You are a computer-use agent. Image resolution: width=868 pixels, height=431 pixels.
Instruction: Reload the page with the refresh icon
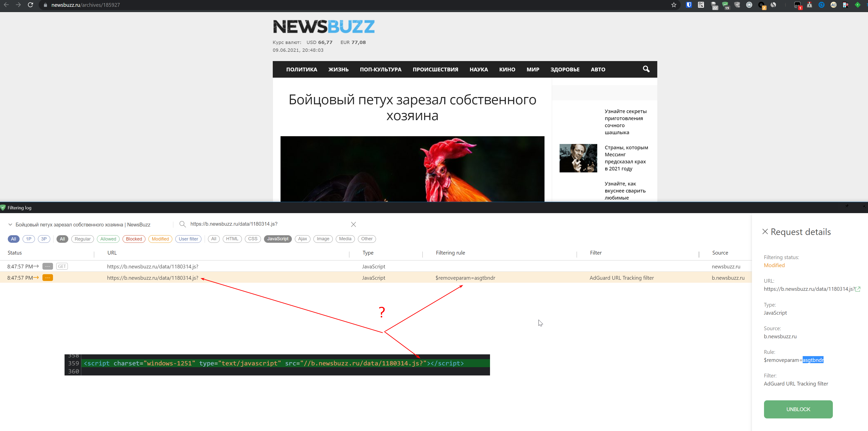(30, 5)
